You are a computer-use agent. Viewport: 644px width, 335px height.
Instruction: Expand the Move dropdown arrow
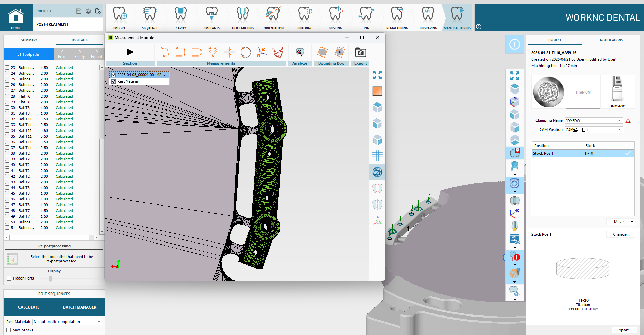click(632, 222)
